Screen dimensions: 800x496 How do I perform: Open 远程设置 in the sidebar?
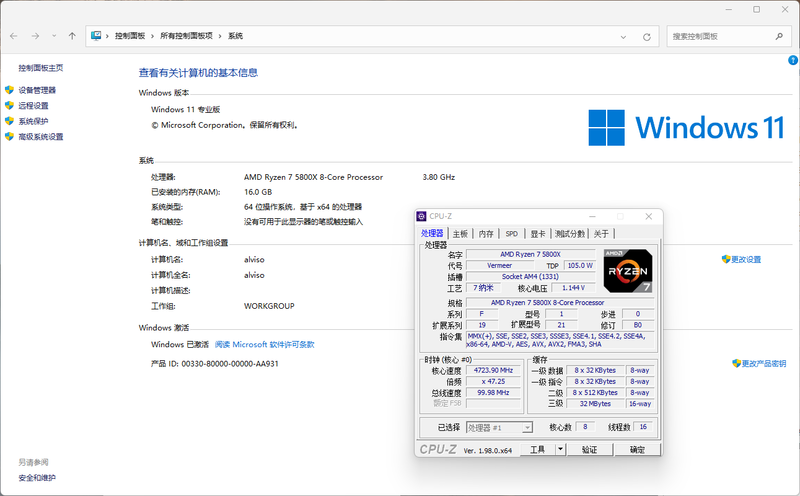click(34, 106)
